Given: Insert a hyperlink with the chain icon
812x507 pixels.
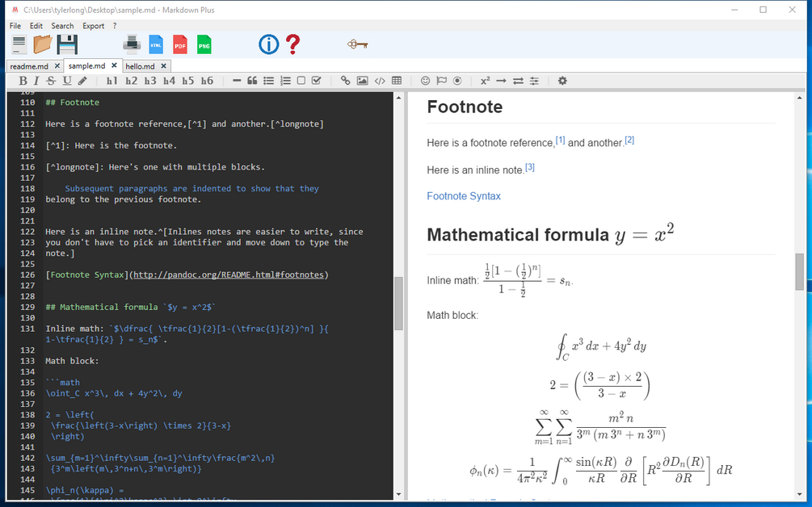Looking at the screenshot, I should pos(346,81).
